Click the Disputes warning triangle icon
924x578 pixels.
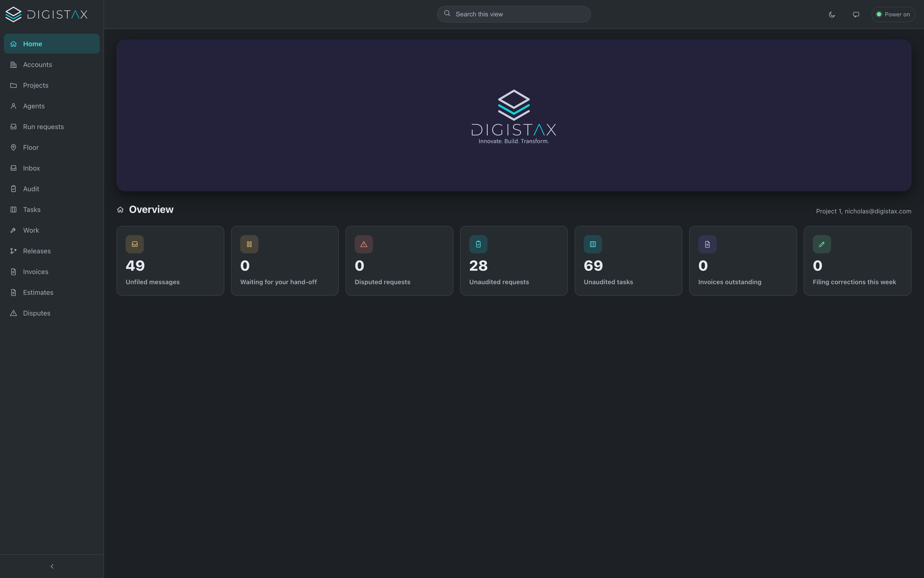[13, 313]
